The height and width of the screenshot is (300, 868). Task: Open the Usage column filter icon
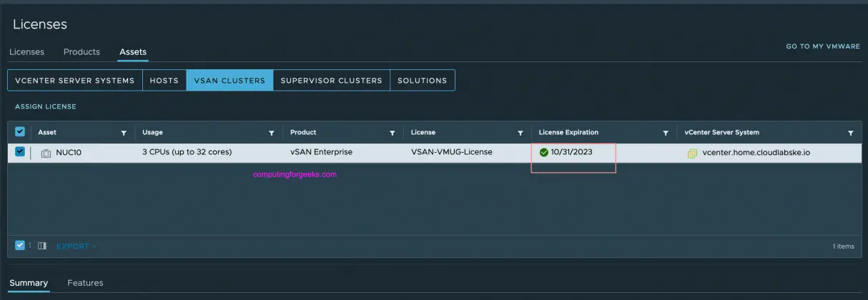(x=271, y=133)
